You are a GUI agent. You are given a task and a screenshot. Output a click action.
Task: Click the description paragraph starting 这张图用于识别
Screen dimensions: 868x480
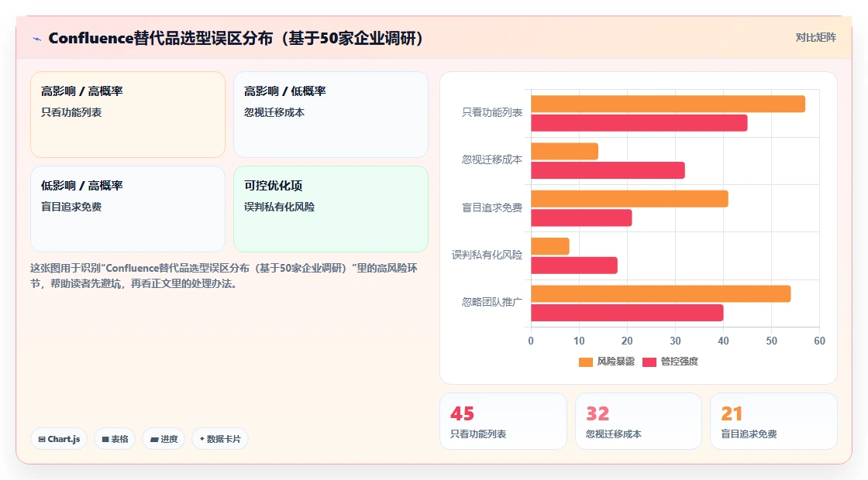224,276
